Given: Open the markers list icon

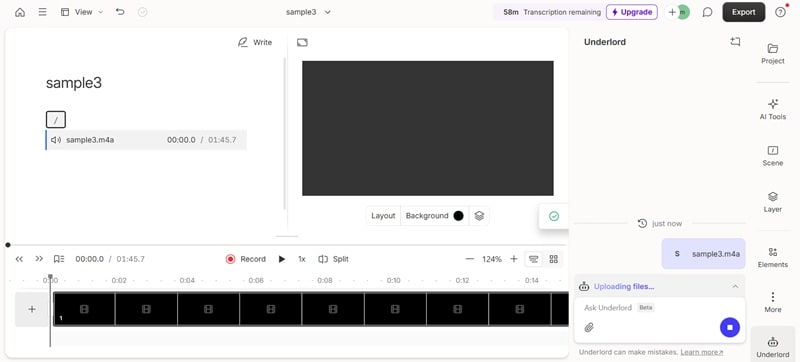Looking at the screenshot, I should pos(59,259).
